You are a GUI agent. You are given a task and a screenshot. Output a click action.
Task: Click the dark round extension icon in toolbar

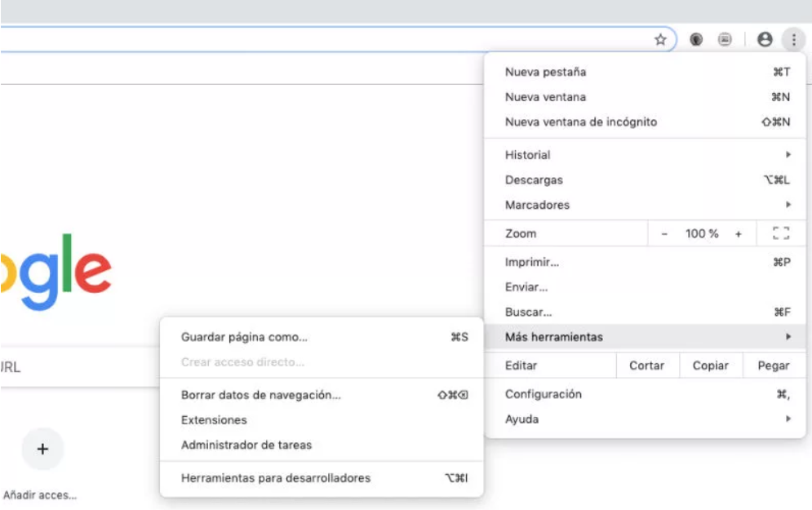696,40
